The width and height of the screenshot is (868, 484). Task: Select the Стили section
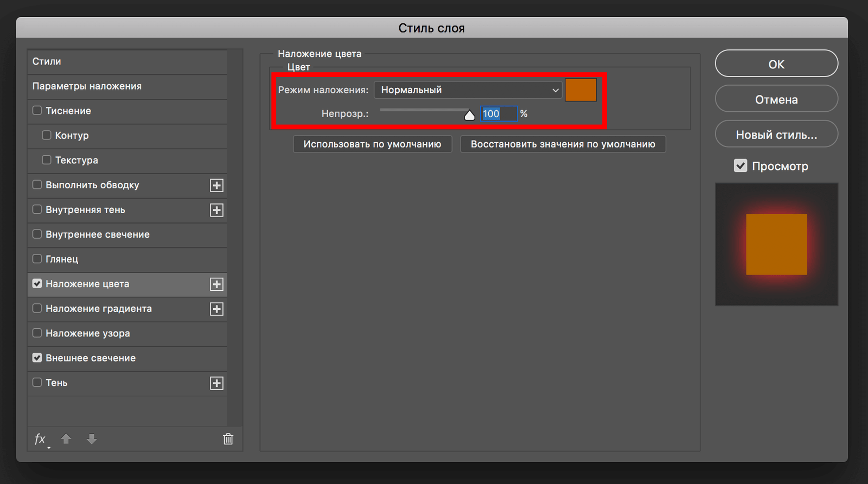127,61
